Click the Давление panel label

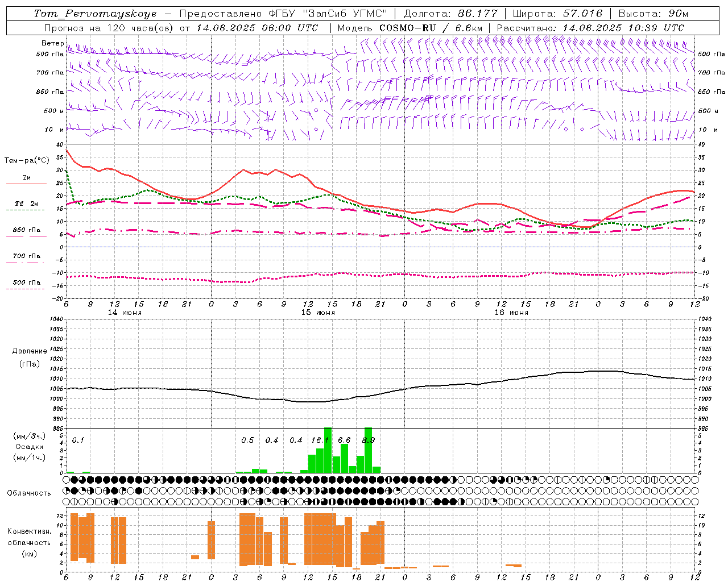tap(30, 351)
